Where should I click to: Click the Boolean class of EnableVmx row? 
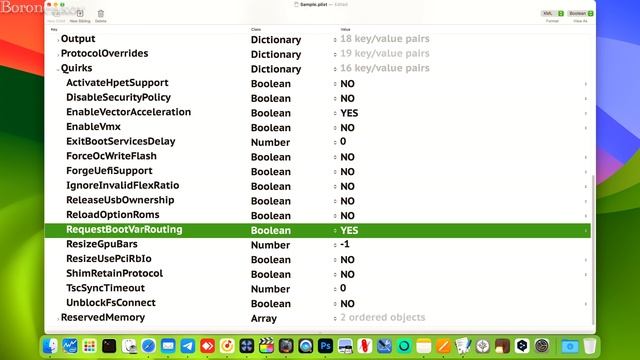click(x=271, y=128)
